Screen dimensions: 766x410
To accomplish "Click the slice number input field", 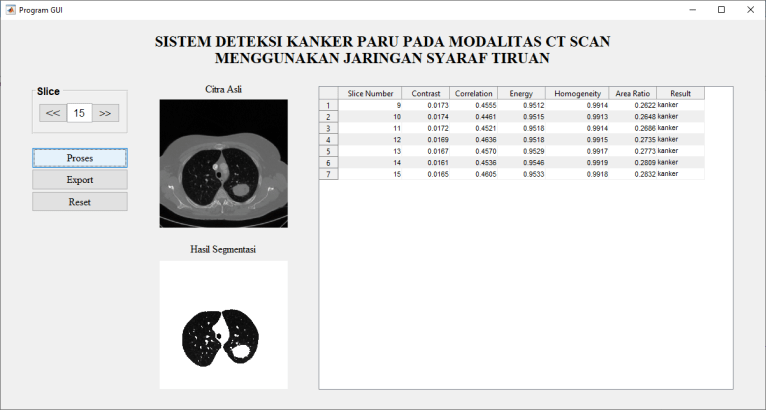I will pyautogui.click(x=79, y=113).
